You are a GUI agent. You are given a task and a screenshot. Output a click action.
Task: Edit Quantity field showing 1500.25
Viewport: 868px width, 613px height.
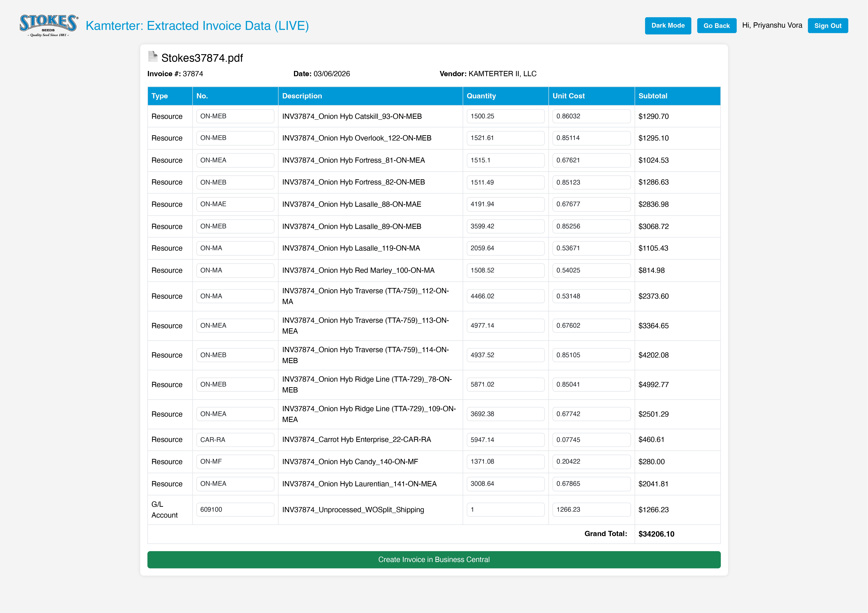pos(506,116)
